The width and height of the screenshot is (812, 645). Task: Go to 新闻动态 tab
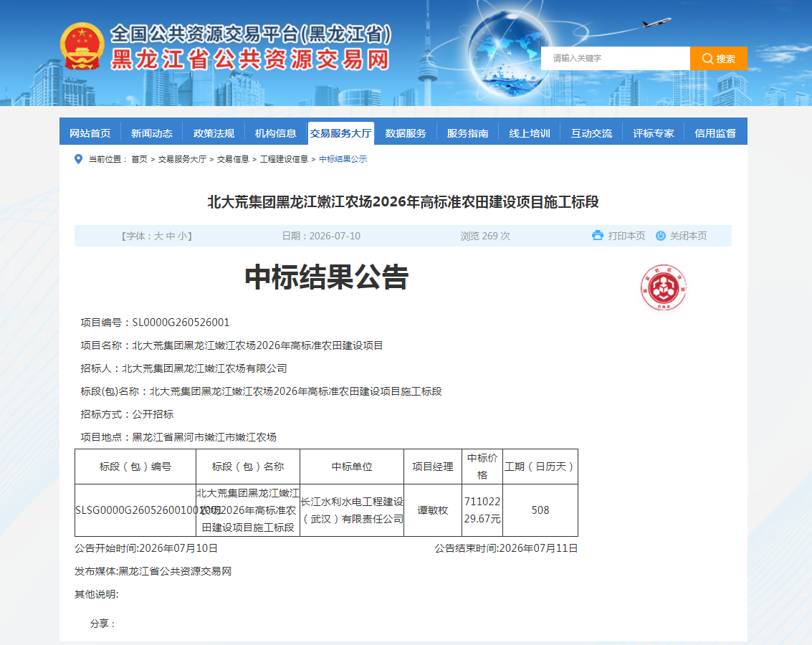152,133
